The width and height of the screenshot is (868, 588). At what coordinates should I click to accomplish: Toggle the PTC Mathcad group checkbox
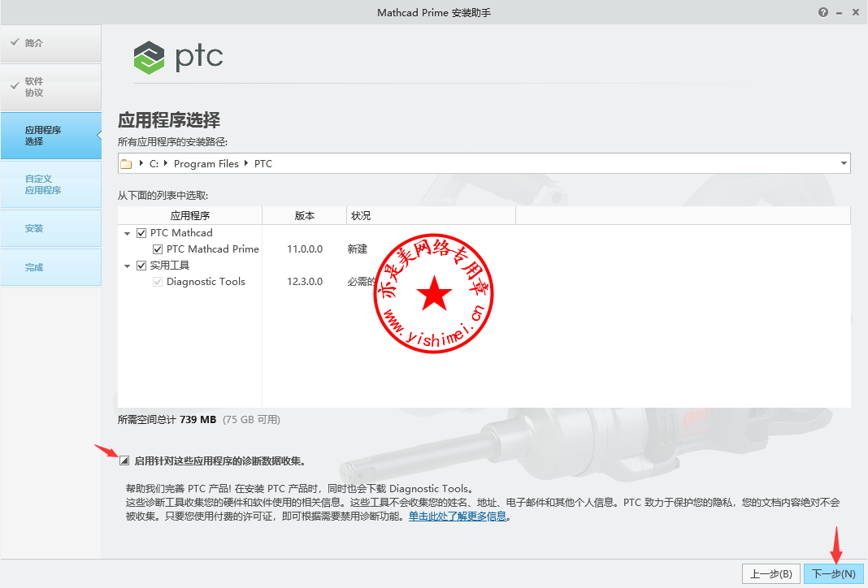click(141, 233)
